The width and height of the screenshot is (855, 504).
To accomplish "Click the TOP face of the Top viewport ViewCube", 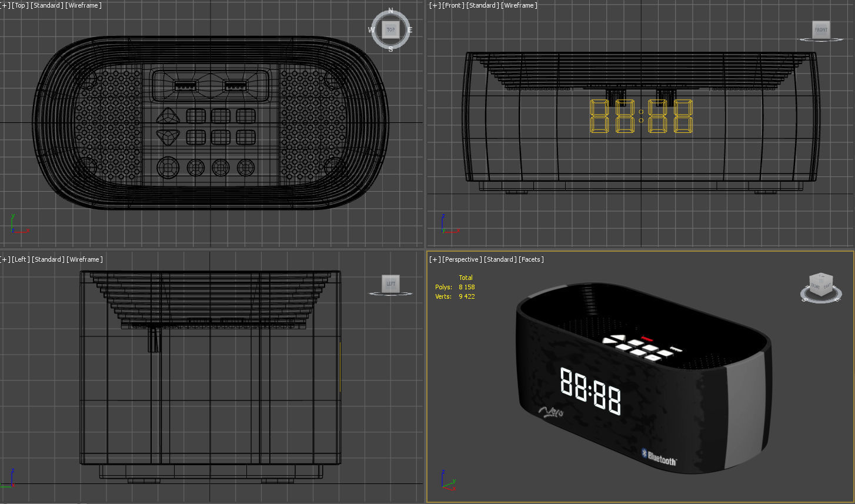I will (390, 29).
